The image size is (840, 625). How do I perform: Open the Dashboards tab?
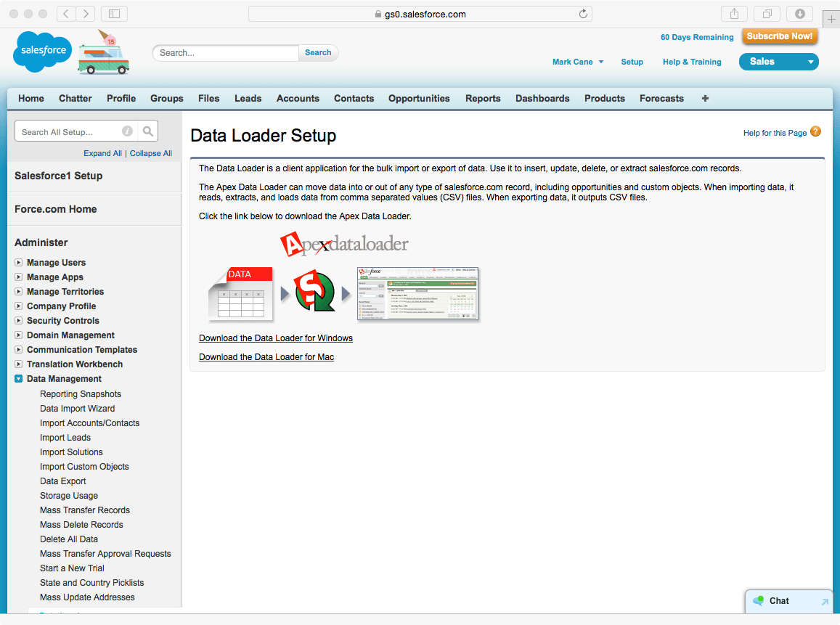click(542, 99)
